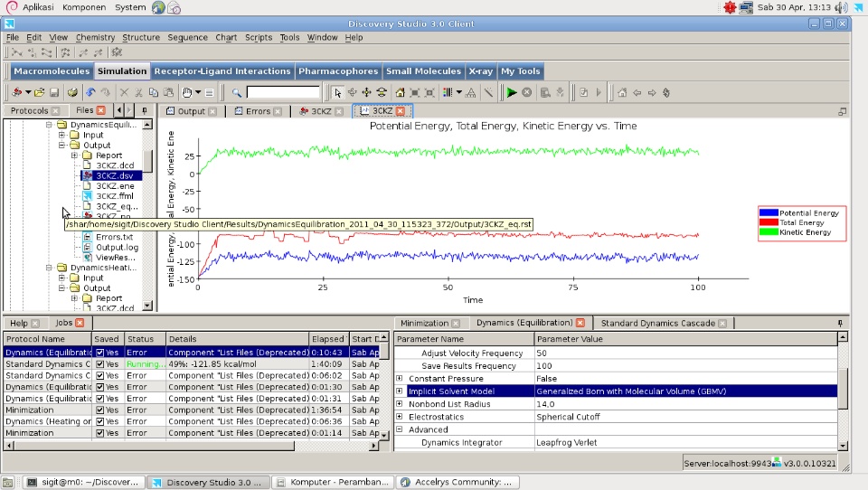Expand the Constant Pressure parameter
This screenshot has width=868, height=490.
pos(400,378)
